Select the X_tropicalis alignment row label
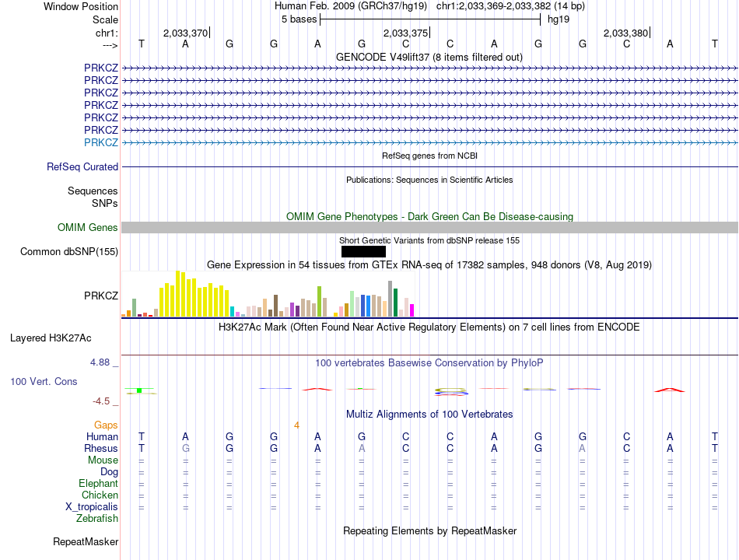This screenshot has height=560, width=739. pyautogui.click(x=92, y=507)
